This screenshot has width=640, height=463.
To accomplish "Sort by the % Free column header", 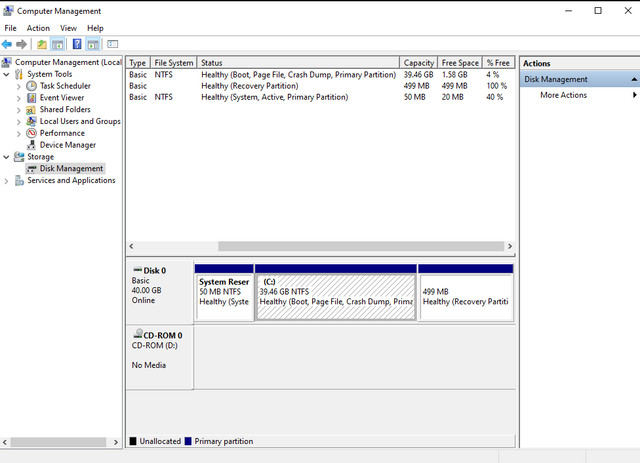I will point(498,63).
